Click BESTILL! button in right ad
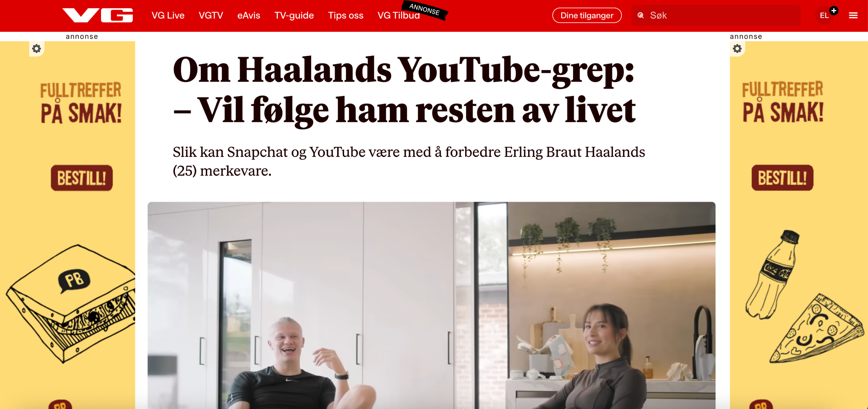The height and width of the screenshot is (409, 868). tap(782, 178)
